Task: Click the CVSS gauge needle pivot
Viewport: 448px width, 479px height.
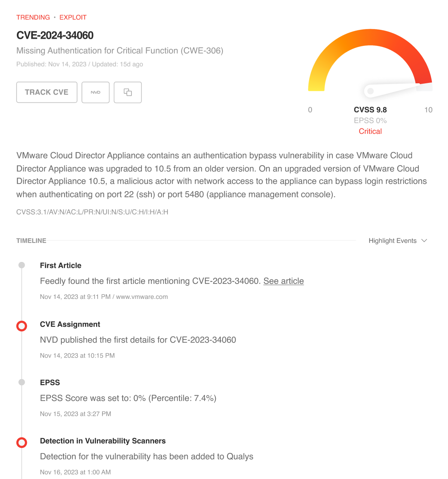Action: click(x=370, y=91)
